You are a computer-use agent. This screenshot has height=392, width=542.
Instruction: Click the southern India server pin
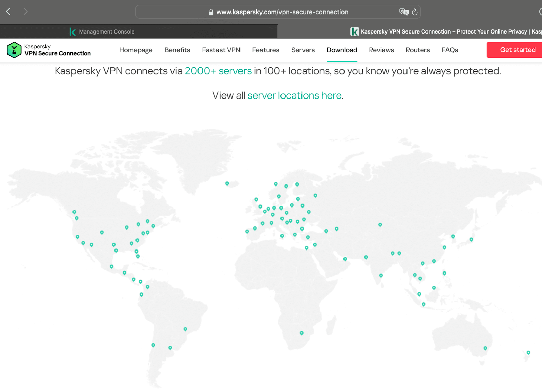point(381,276)
